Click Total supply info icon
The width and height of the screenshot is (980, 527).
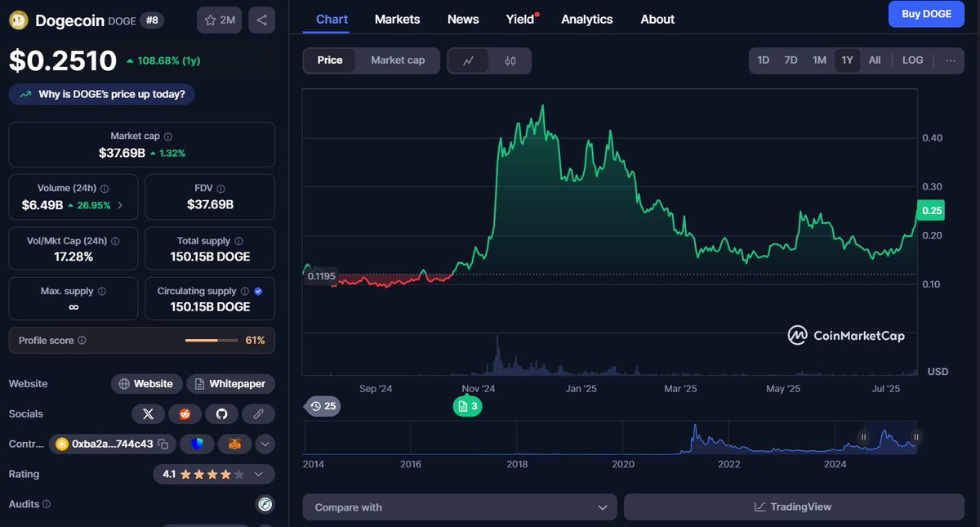click(x=238, y=241)
